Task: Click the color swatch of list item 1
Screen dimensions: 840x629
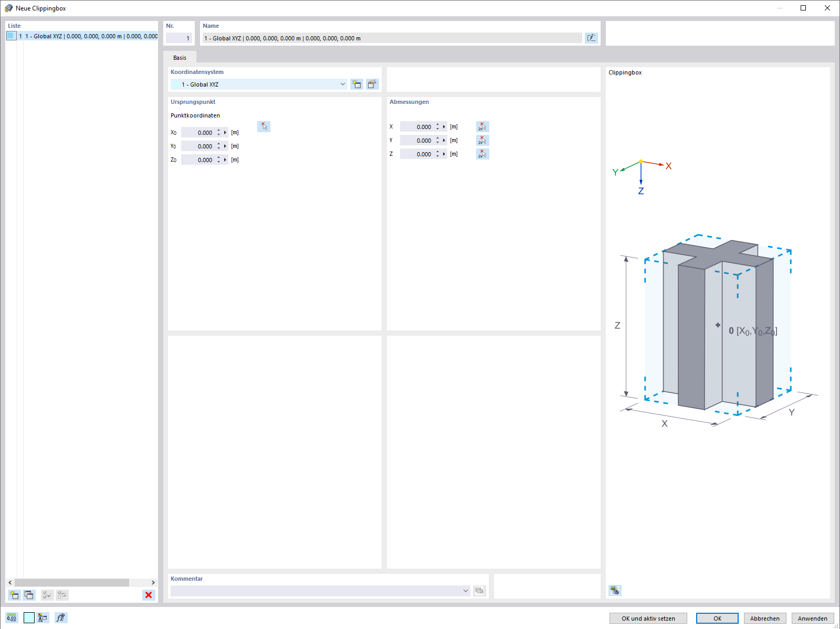Action: point(12,36)
